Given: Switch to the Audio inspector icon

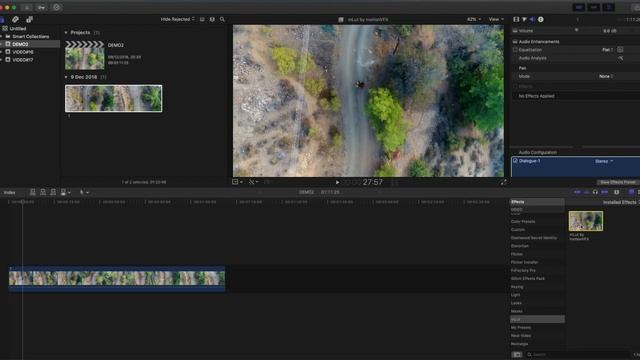Looking at the screenshot, I should point(533,19).
